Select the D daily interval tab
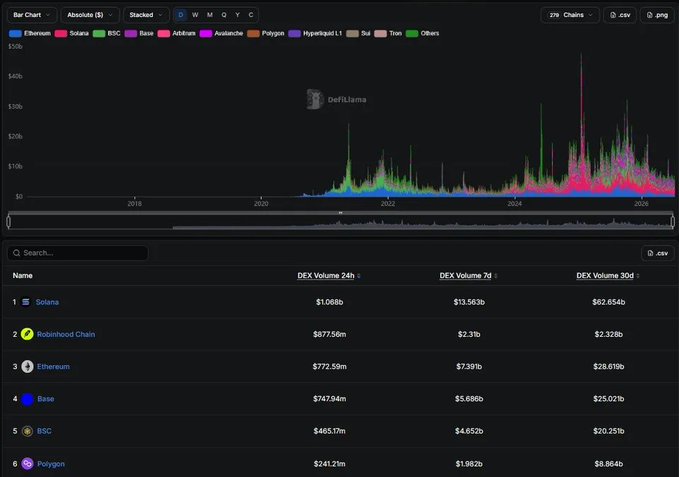This screenshot has height=477, width=679. (181, 15)
